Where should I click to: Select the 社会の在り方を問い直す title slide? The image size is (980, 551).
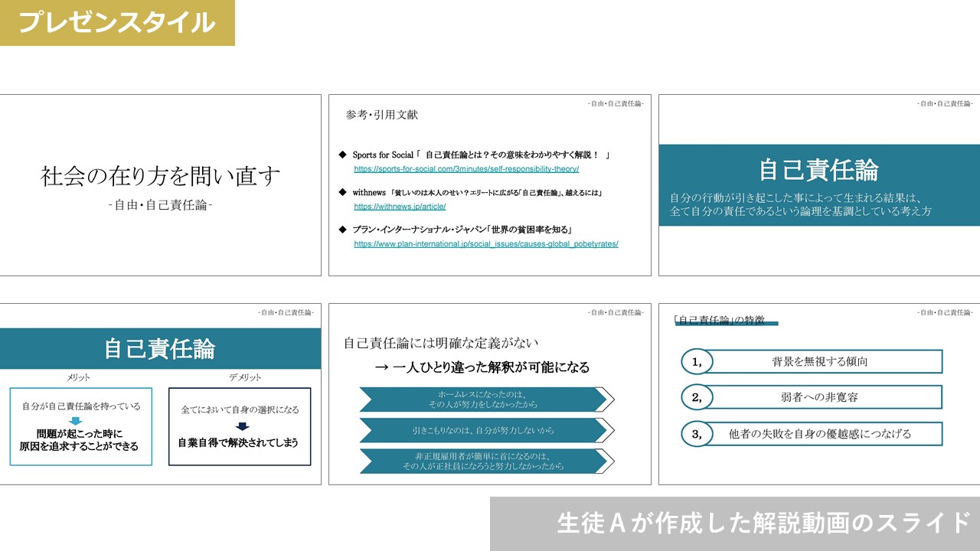tap(160, 185)
